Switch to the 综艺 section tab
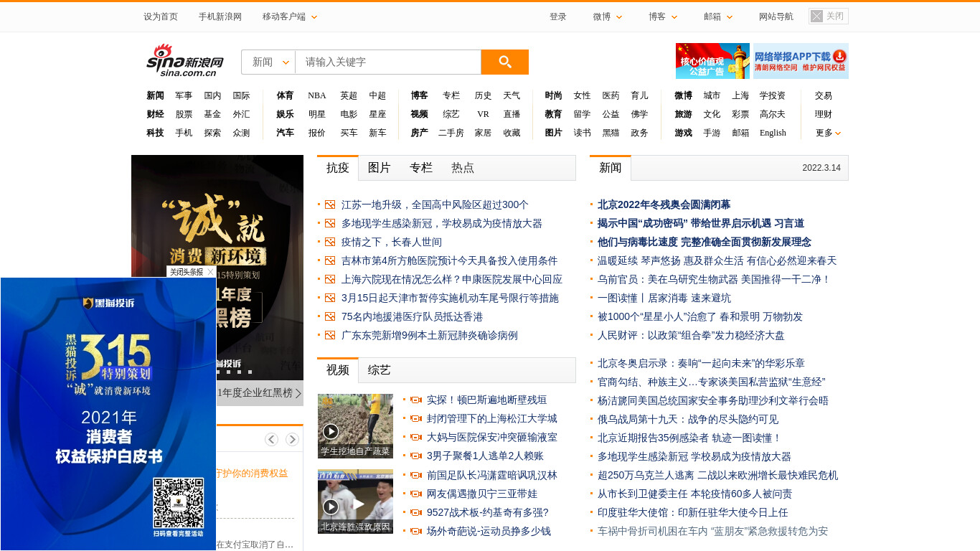The width and height of the screenshot is (980, 551). [380, 369]
